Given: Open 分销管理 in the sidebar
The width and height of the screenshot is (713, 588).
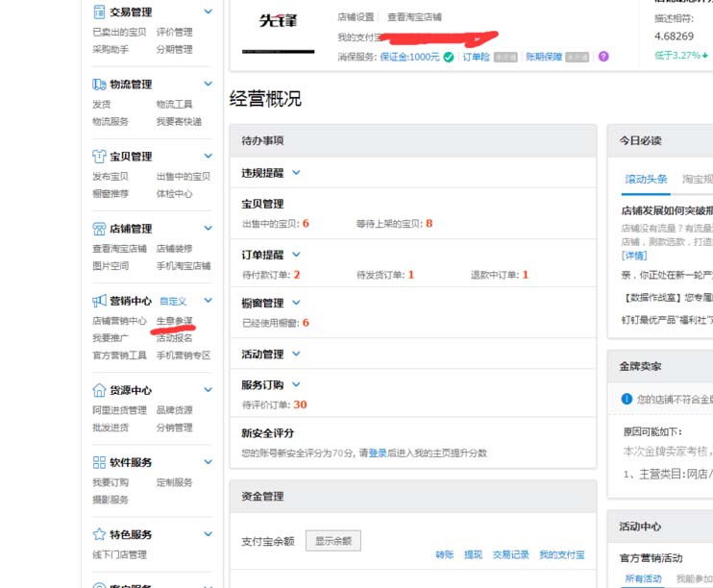Looking at the screenshot, I should 174,428.
